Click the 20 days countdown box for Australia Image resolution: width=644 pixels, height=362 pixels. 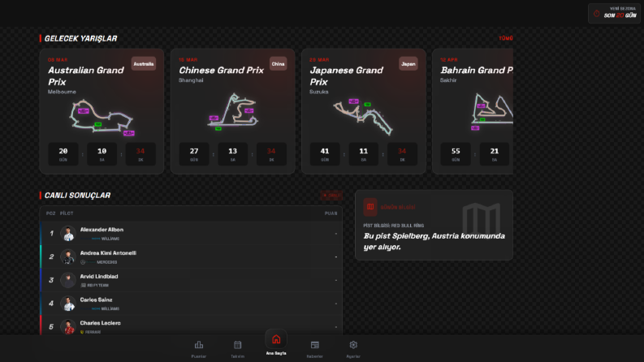point(63,154)
